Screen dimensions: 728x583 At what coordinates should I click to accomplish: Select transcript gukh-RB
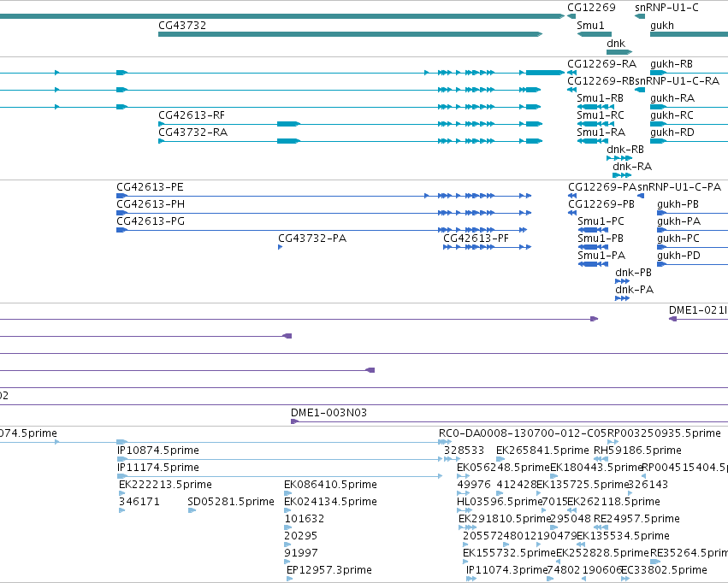click(x=671, y=64)
